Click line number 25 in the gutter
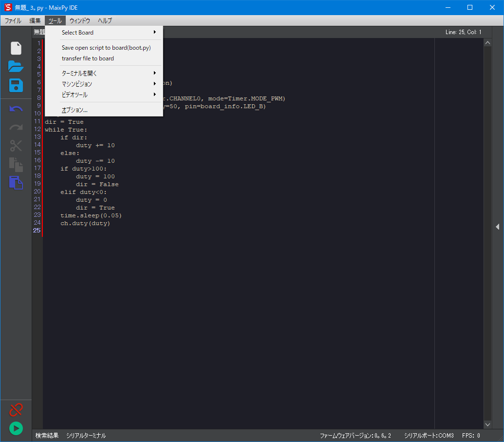This screenshot has width=504, height=442. (37, 231)
